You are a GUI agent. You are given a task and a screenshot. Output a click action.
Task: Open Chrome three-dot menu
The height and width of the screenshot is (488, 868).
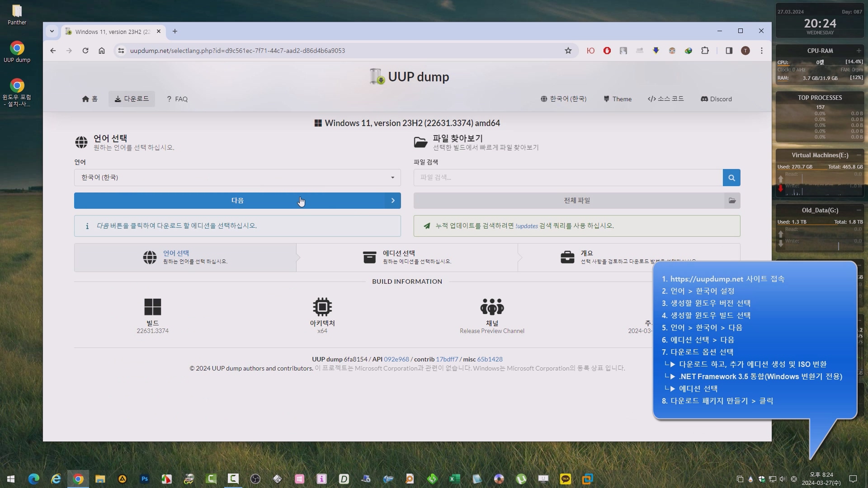762,51
